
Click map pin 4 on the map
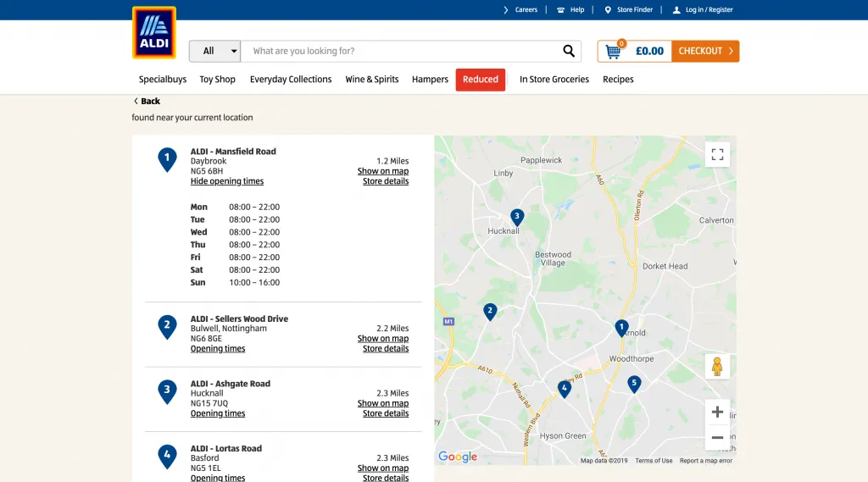click(564, 389)
